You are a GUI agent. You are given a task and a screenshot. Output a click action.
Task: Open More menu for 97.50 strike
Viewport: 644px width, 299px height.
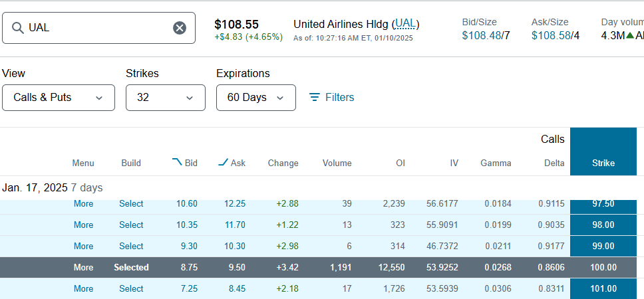click(x=83, y=204)
